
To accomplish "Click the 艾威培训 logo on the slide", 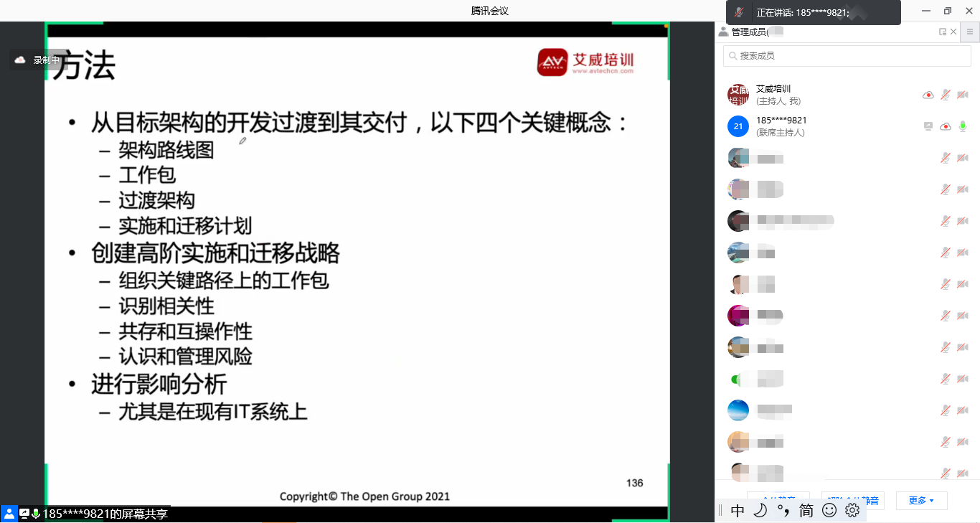I will (x=586, y=62).
